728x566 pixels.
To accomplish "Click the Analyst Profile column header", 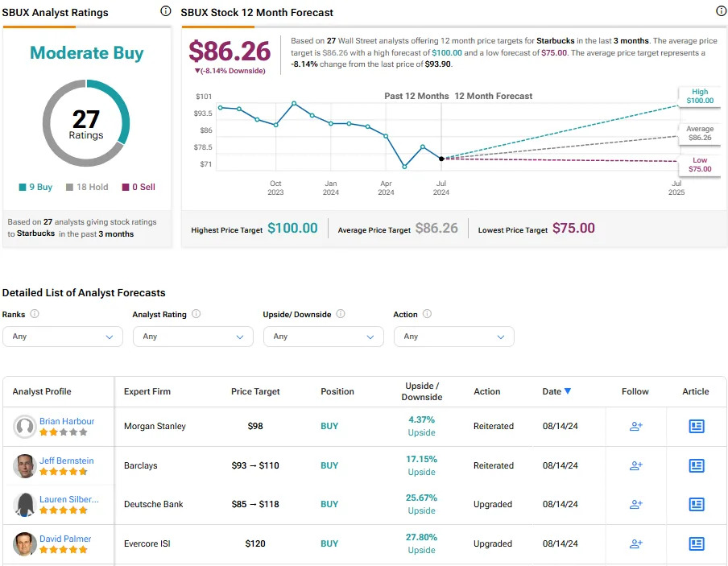I will click(x=42, y=391).
